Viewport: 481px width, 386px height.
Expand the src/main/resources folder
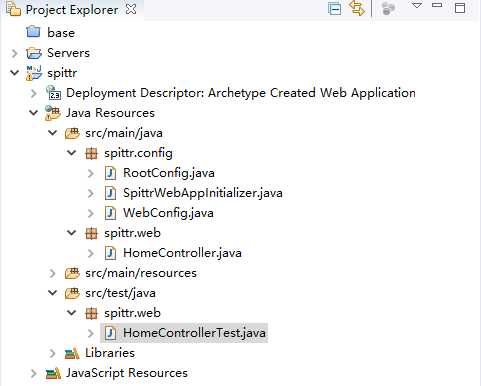53,273
